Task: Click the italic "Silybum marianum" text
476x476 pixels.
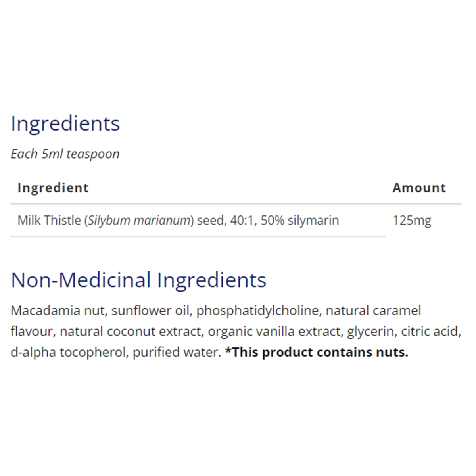Action: pos(139,220)
